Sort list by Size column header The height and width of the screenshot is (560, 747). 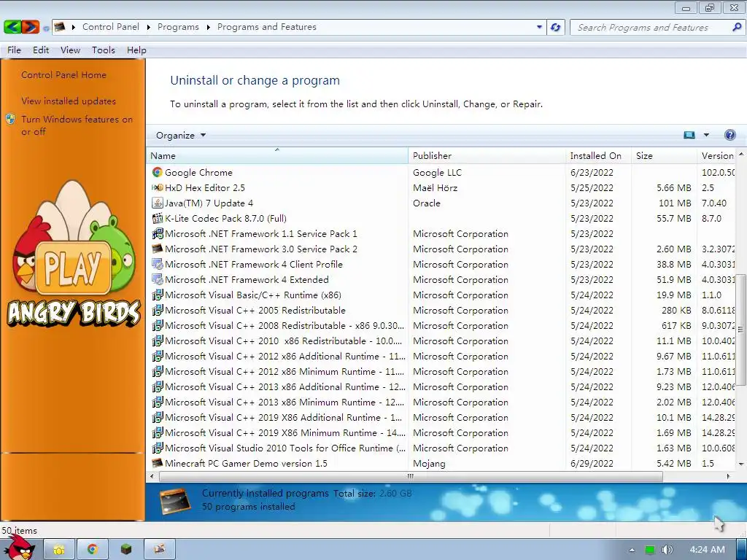click(x=664, y=156)
